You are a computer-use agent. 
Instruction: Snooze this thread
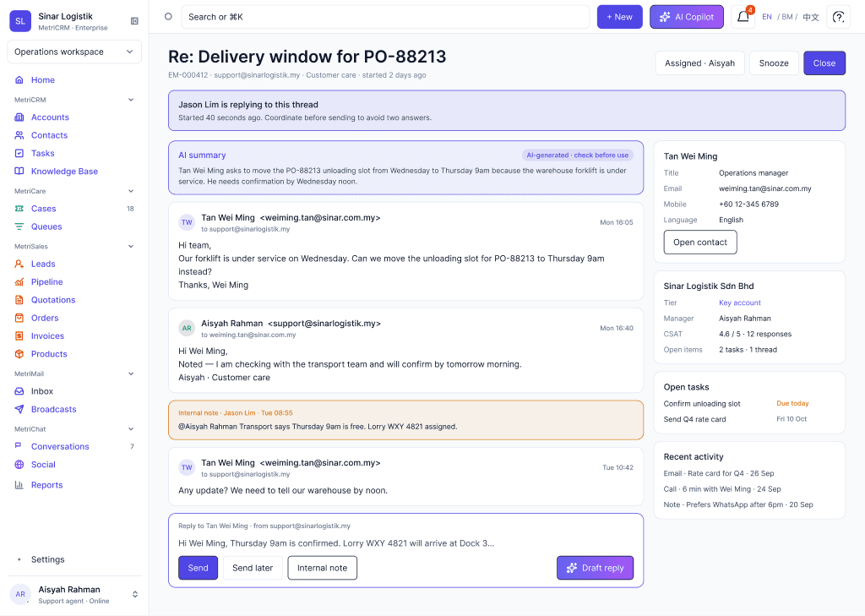pyautogui.click(x=774, y=63)
